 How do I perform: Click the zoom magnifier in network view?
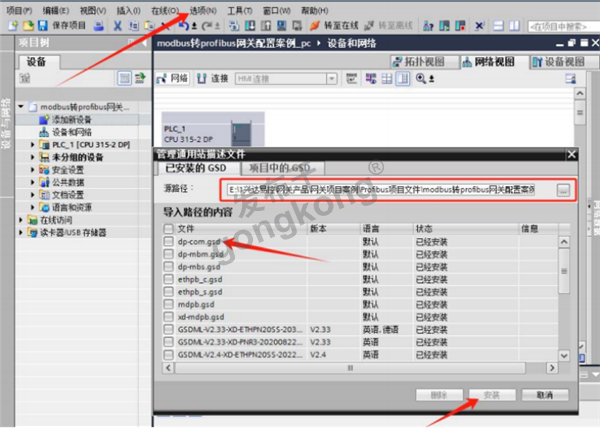[421, 78]
